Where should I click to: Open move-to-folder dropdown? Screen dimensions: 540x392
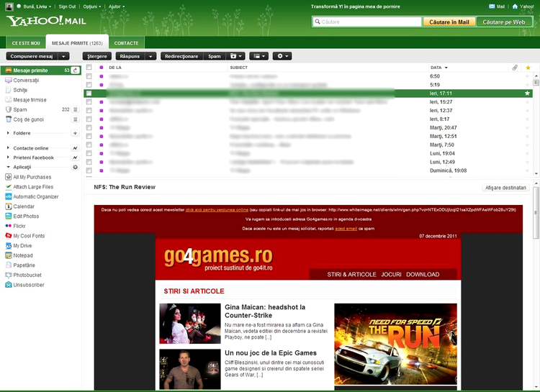[236, 56]
